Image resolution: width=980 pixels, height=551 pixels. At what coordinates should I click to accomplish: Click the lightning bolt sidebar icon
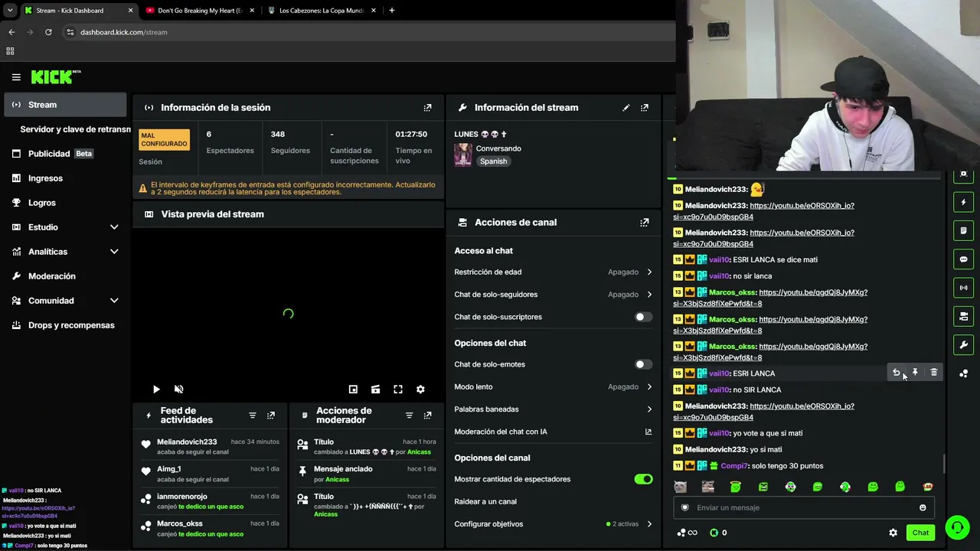pyautogui.click(x=963, y=203)
